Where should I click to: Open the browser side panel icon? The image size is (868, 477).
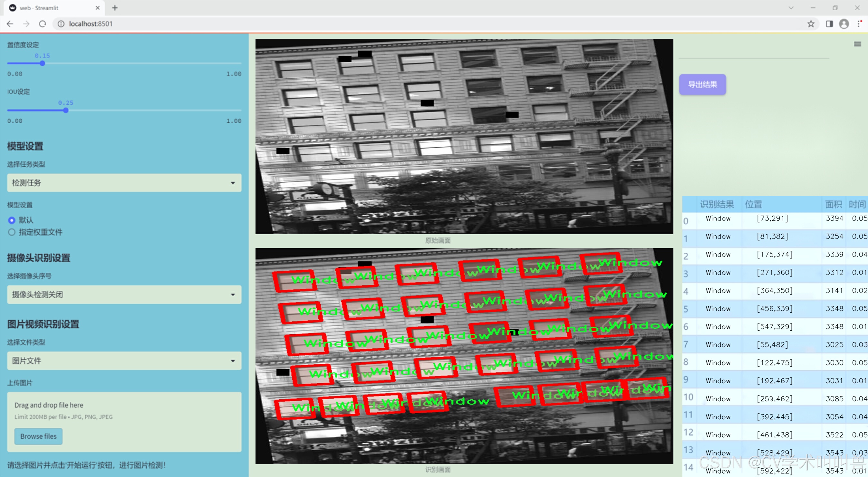829,24
